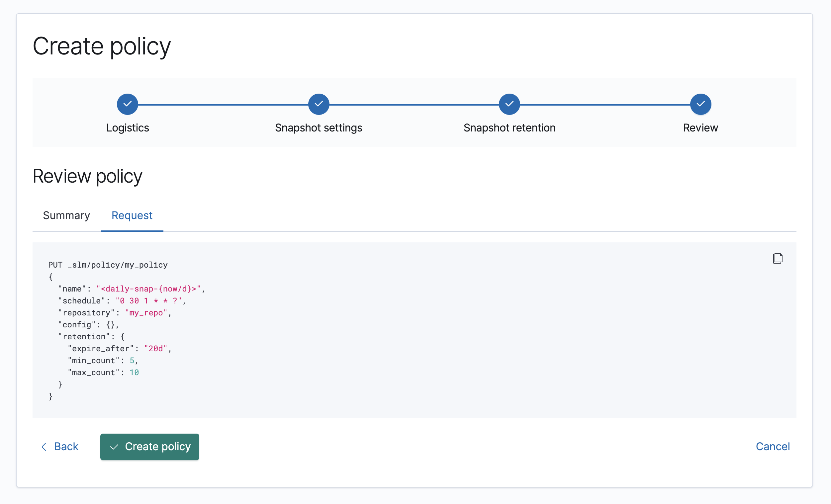Click the Back chevron arrow icon
This screenshot has width=831, height=504.
[x=44, y=447]
